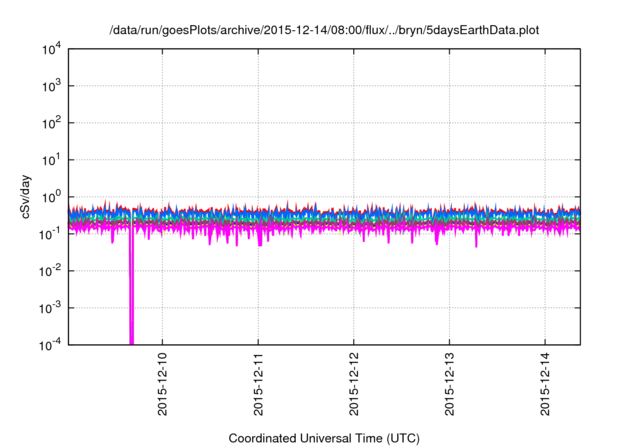The width and height of the screenshot is (640, 448).
Task: Select the 2015-12-11 date tick label
Action: (258, 384)
